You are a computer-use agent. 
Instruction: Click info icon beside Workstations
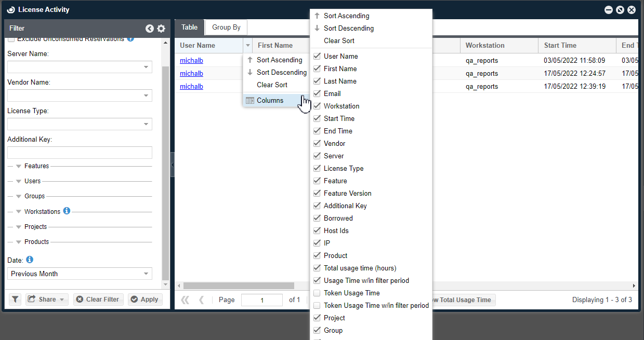pos(67,211)
